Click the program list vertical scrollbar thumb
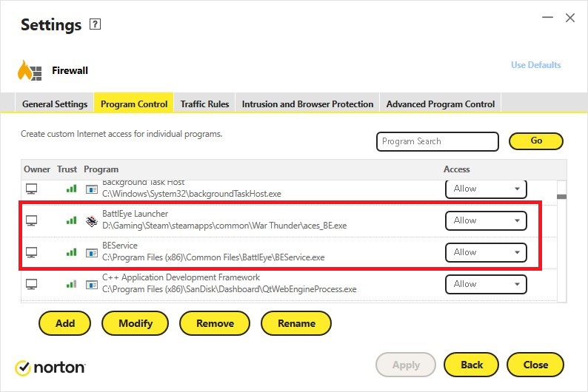 [x=561, y=197]
